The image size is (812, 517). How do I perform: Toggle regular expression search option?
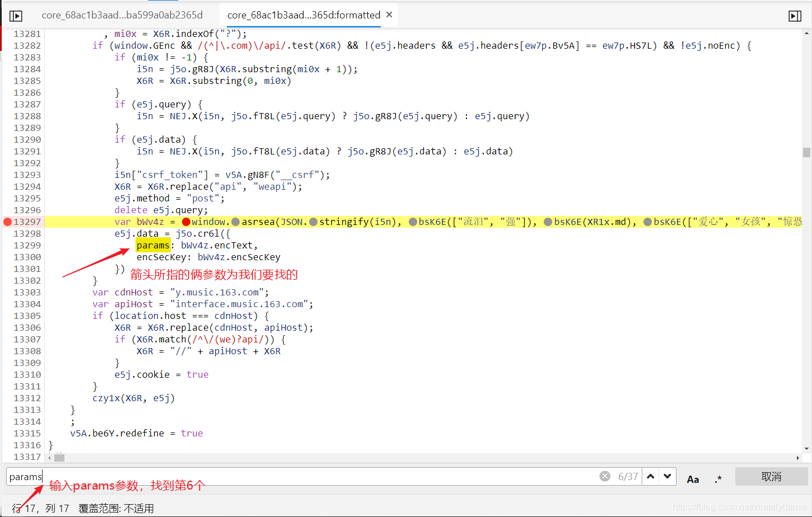pos(718,479)
